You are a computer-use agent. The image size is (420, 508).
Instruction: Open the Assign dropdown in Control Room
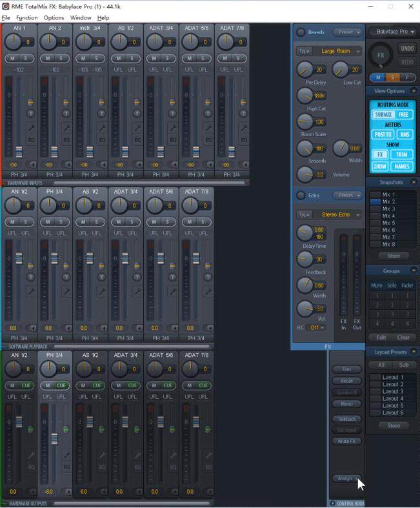pyautogui.click(x=347, y=478)
